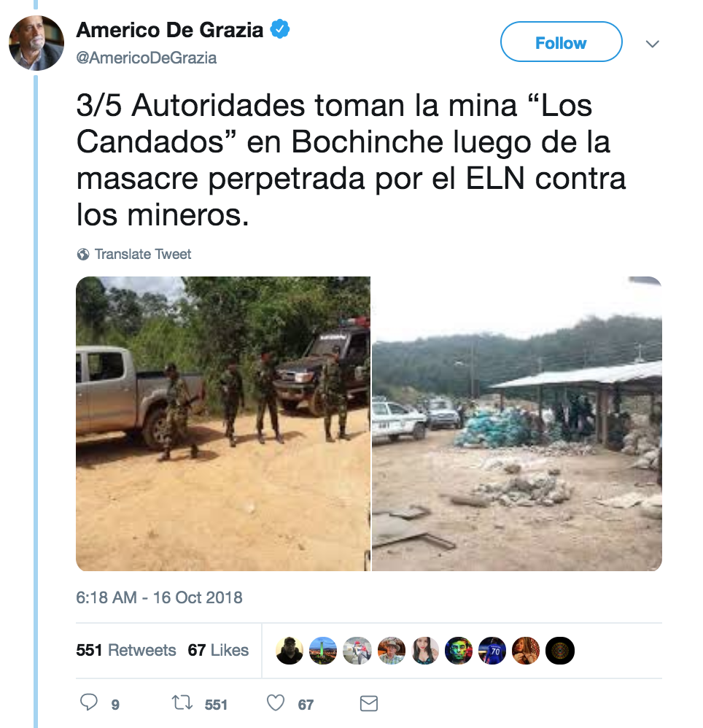
Task: Open the first liker's avatar
Action: coord(289,651)
